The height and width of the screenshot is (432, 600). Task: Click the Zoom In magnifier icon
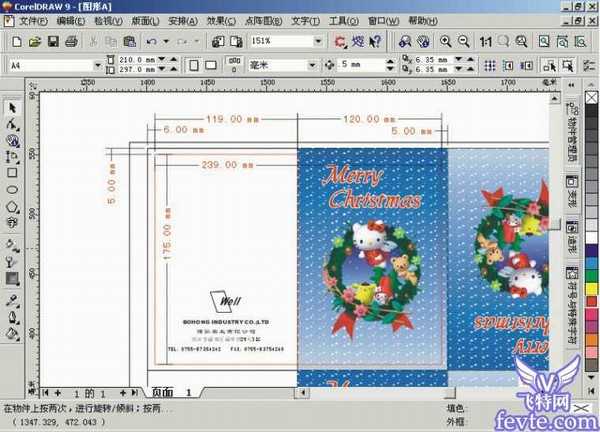click(446, 42)
